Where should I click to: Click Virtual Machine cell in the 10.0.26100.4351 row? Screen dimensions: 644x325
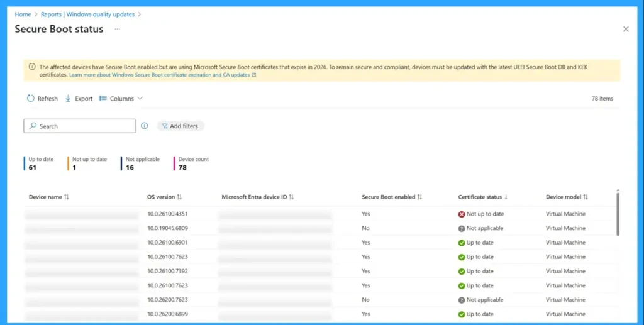(565, 214)
